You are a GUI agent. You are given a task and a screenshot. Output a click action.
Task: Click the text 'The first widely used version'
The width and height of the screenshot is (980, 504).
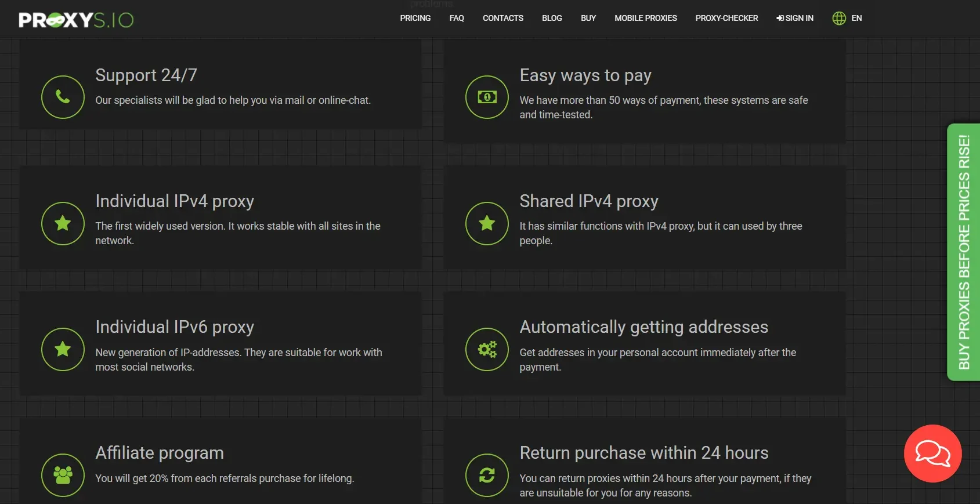click(238, 233)
